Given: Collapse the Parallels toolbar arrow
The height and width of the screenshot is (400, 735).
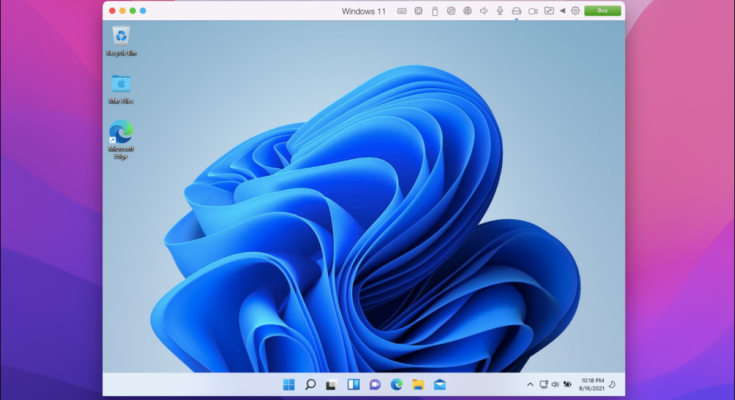Looking at the screenshot, I should (561, 11).
